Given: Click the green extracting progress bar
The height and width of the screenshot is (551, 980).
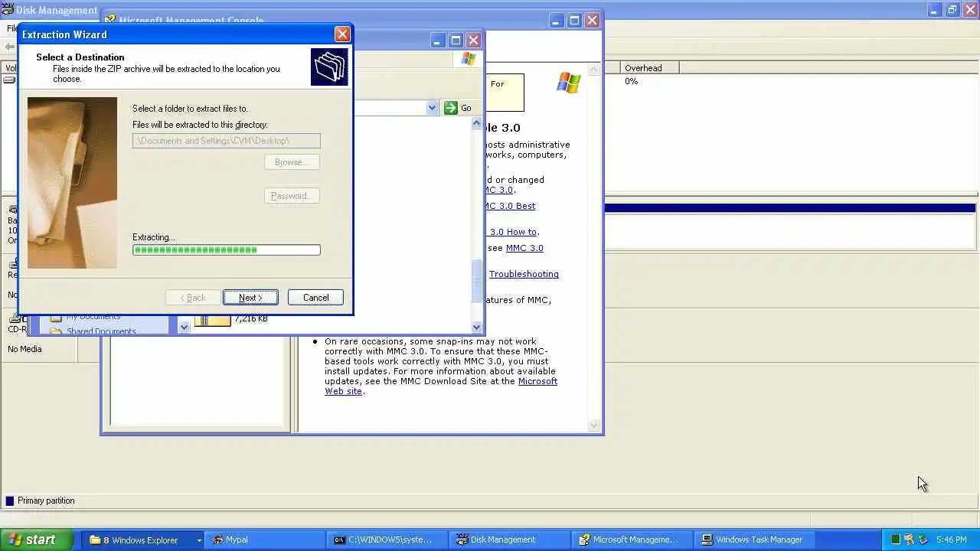Looking at the screenshot, I should coord(226,249).
